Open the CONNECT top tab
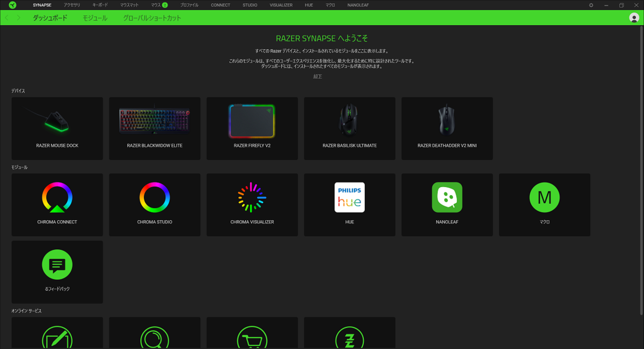 [221, 5]
